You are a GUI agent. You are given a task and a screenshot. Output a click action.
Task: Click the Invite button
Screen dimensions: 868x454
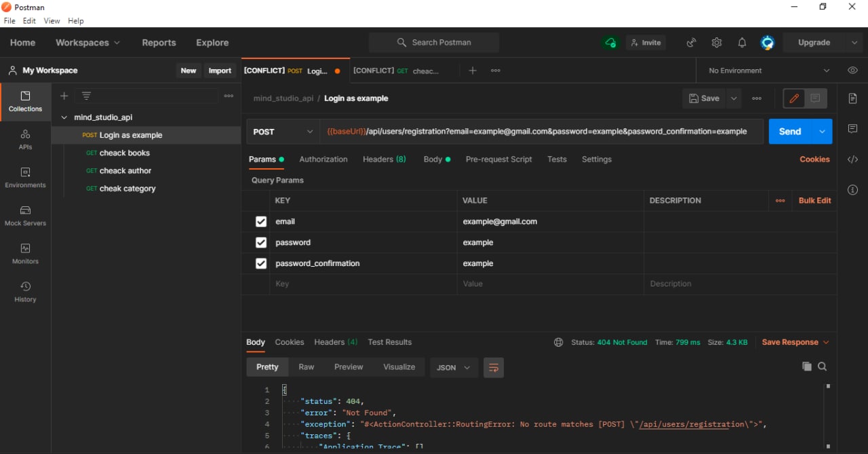click(x=646, y=43)
